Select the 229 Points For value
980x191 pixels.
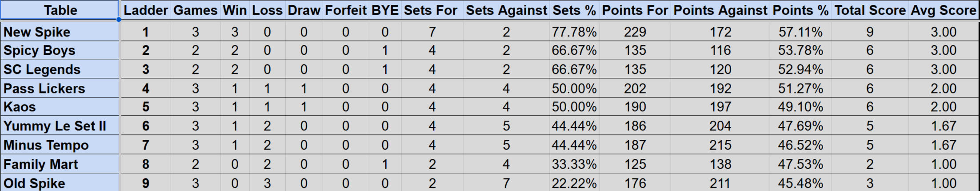(x=635, y=32)
